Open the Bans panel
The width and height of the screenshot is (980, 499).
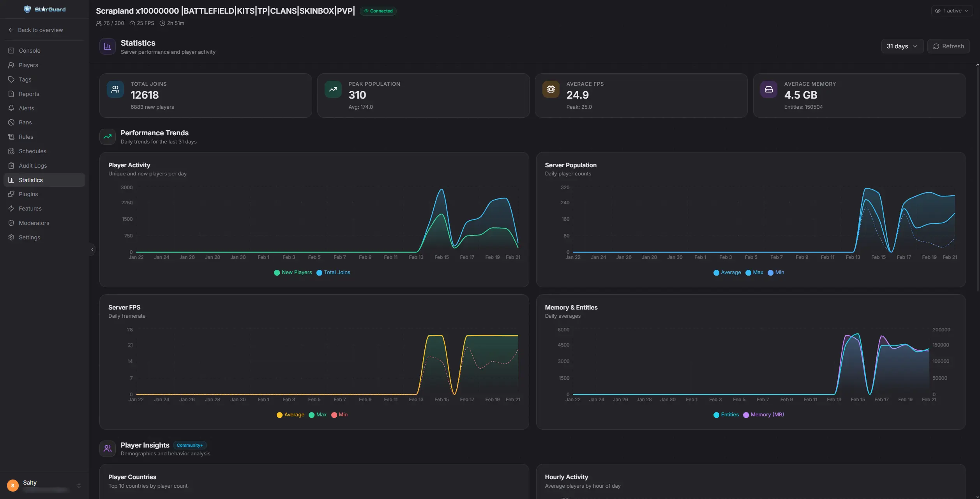[26, 122]
